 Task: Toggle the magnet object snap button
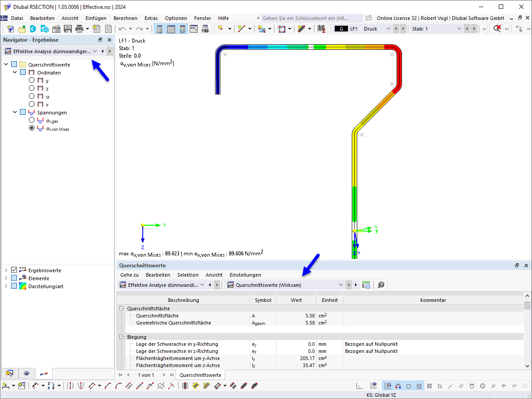(x=398, y=386)
